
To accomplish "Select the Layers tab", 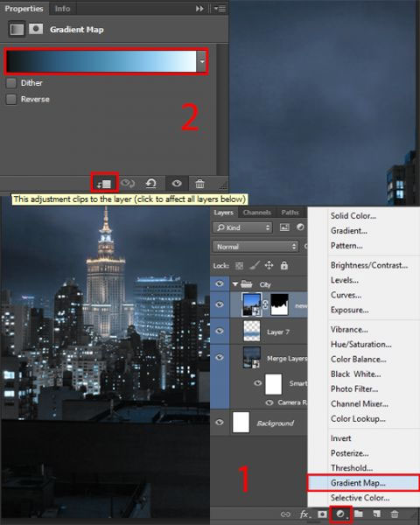I will [223, 213].
